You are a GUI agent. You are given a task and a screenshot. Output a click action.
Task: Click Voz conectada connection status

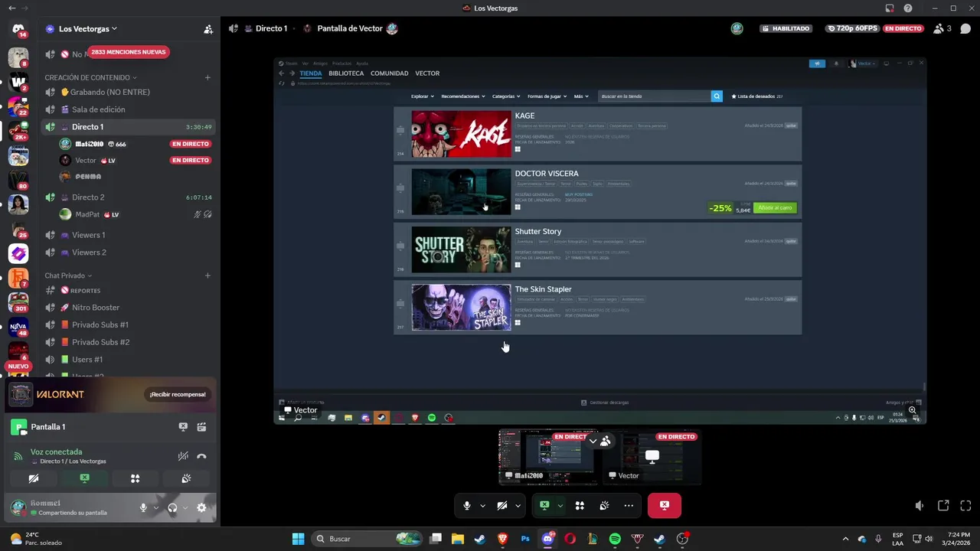tap(56, 452)
